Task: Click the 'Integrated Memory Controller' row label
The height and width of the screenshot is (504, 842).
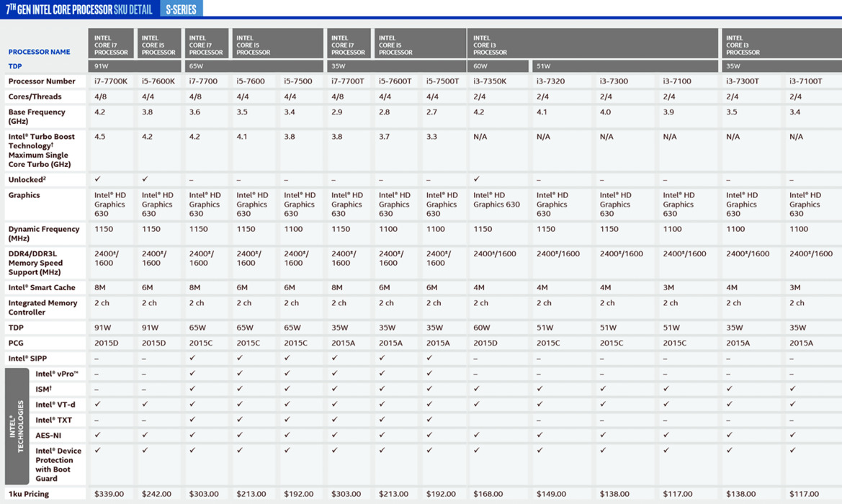Action: pos(42,307)
